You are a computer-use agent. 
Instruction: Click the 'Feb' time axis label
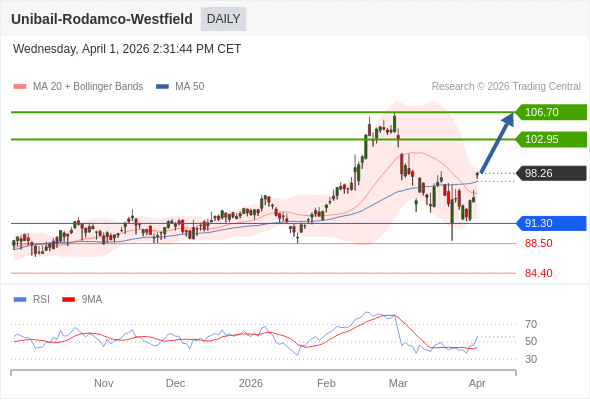pyautogui.click(x=326, y=383)
